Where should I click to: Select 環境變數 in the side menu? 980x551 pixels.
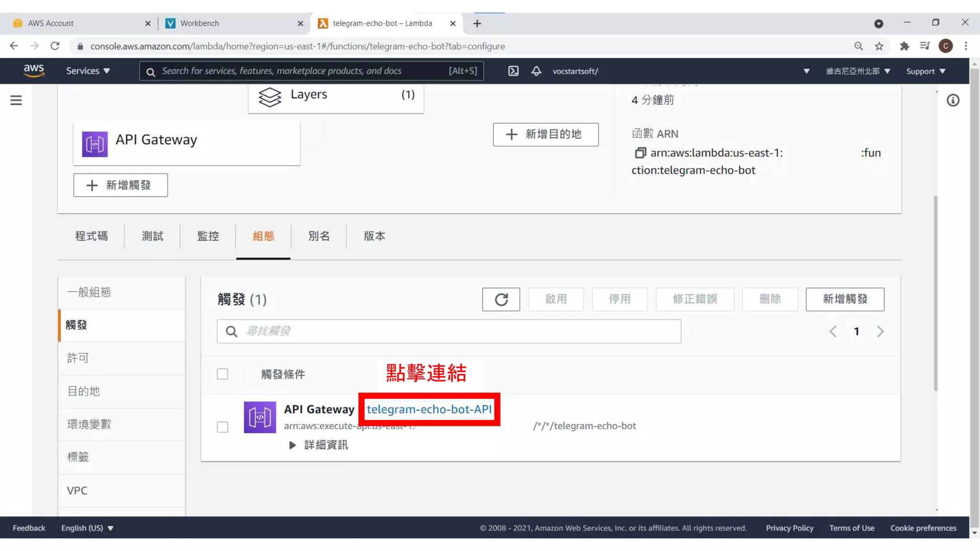[x=122, y=424]
